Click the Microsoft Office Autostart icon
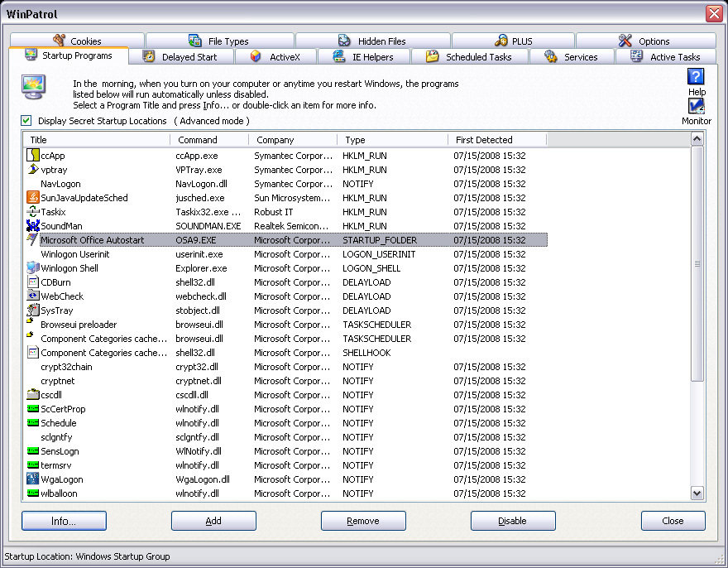 (x=32, y=239)
